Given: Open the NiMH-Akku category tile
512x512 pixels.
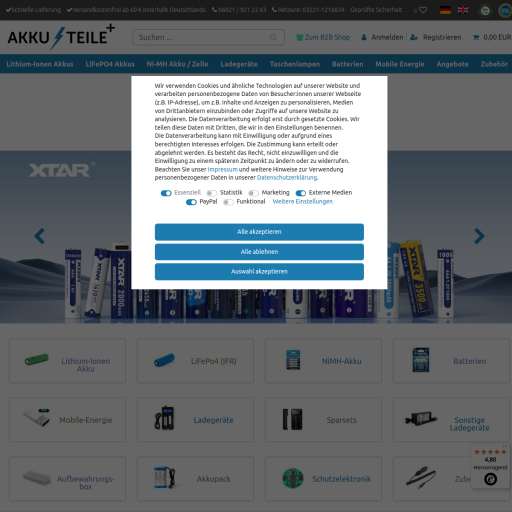Looking at the screenshot, I should (323, 361).
